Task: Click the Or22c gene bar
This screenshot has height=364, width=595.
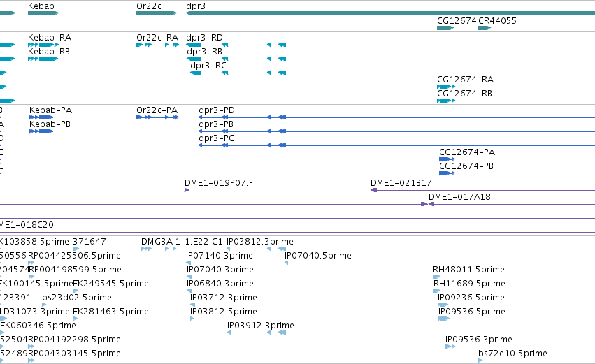Action: pos(157,13)
